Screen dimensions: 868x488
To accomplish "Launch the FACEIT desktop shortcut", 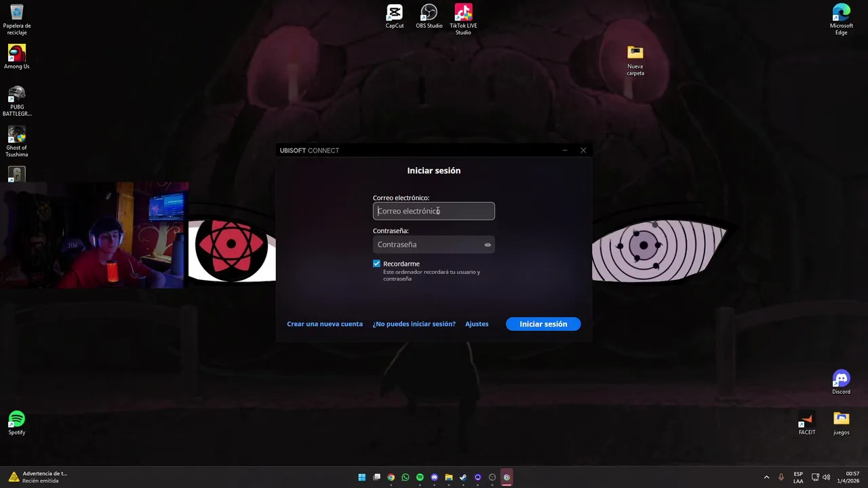I will (807, 423).
